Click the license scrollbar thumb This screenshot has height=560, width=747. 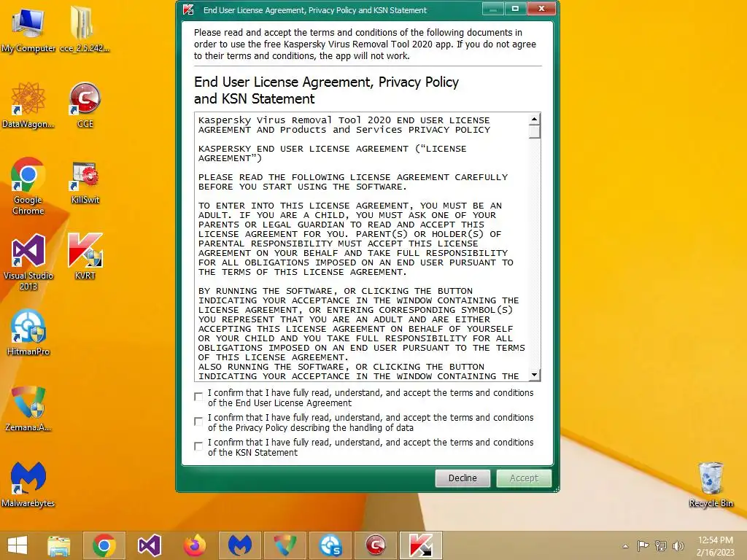tap(535, 131)
